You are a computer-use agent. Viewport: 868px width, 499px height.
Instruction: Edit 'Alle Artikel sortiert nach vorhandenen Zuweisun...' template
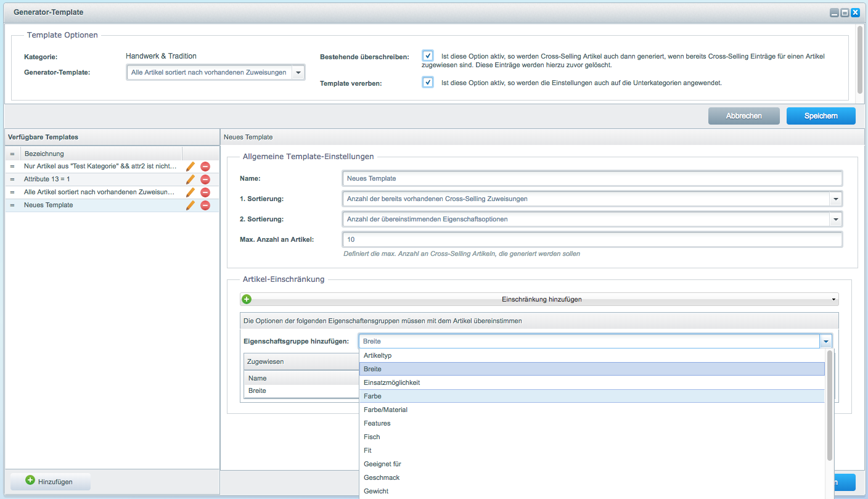pyautogui.click(x=190, y=192)
